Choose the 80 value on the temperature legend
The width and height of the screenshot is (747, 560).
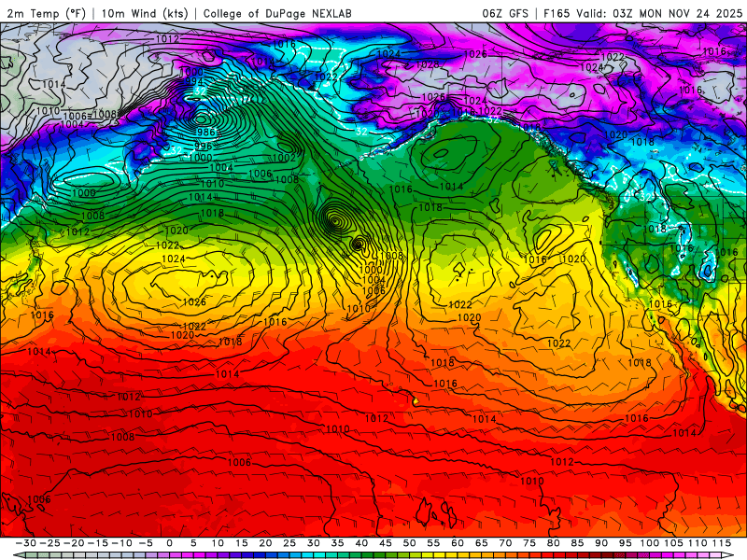pos(553,543)
